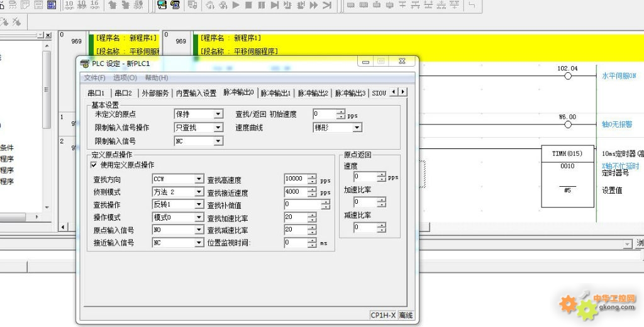Click the CP1H-X status bar entry
This screenshot has width=644, height=327.
pos(383,315)
